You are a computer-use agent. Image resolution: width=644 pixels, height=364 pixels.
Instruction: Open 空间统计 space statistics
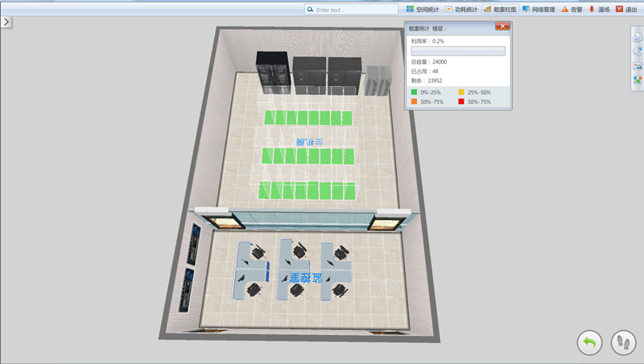pyautogui.click(x=423, y=10)
